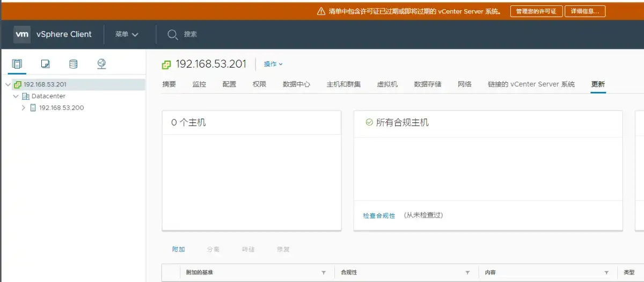644x282 pixels.
Task: Click the 合规性 column header
Action: pyautogui.click(x=349, y=273)
